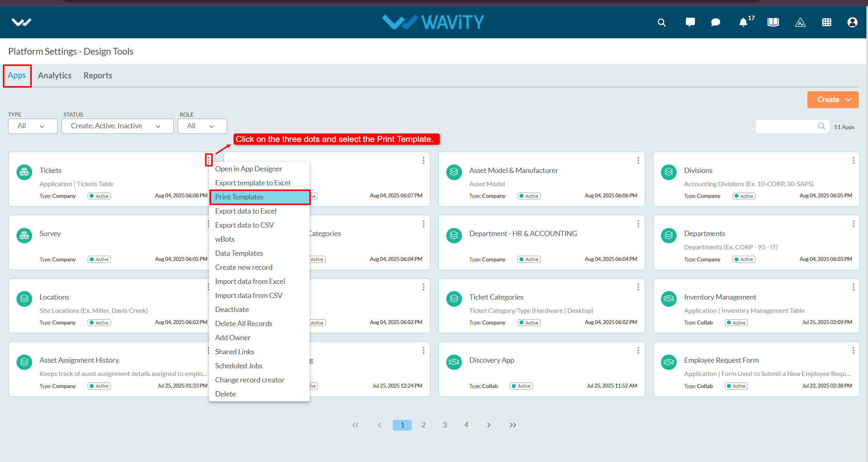Open three-dots menu on Asset Model & Manufacturer card
This screenshot has height=462, width=868.
(x=638, y=160)
